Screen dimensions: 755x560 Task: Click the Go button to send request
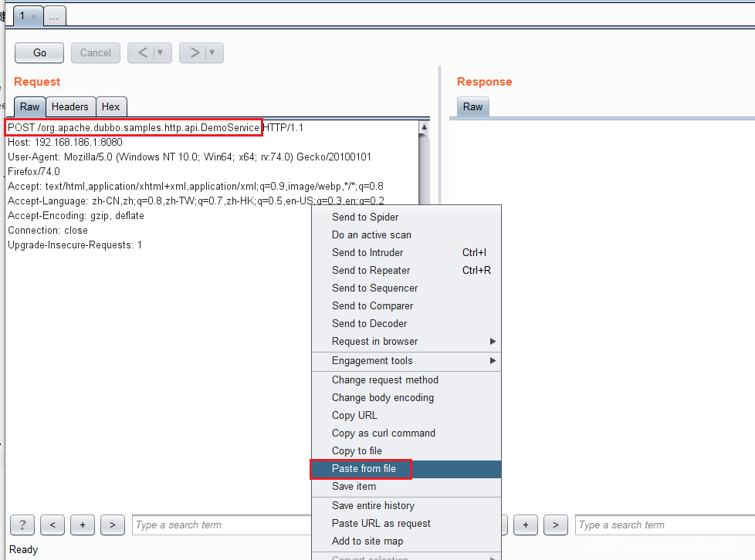(39, 52)
